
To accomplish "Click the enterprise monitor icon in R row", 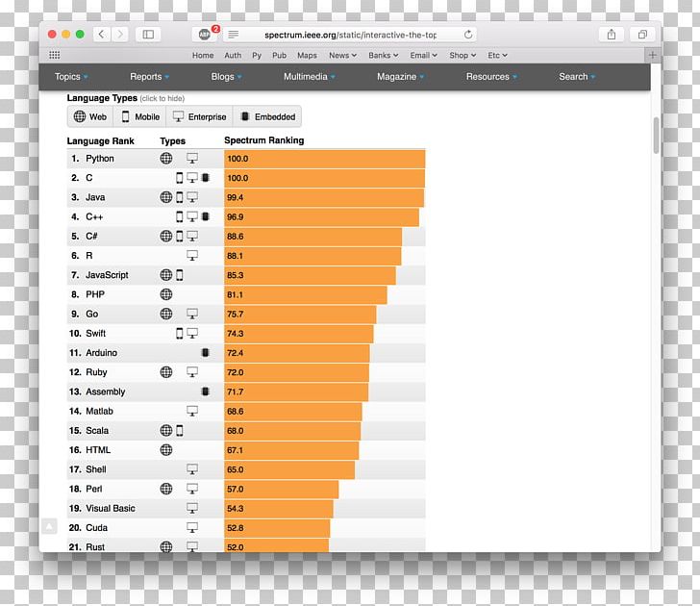I will click(x=192, y=256).
